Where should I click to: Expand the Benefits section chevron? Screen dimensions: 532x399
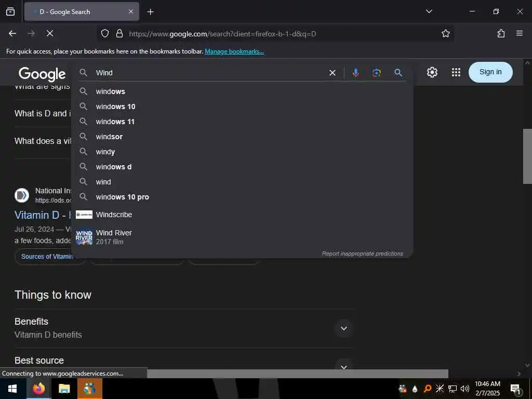coord(344,328)
